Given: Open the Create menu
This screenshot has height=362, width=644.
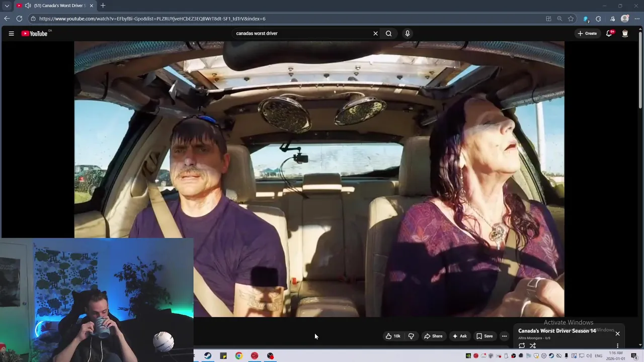Looking at the screenshot, I should (x=587, y=34).
